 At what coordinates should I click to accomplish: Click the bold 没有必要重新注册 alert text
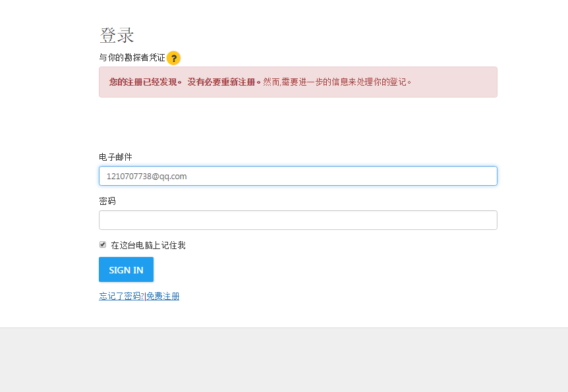(x=223, y=82)
